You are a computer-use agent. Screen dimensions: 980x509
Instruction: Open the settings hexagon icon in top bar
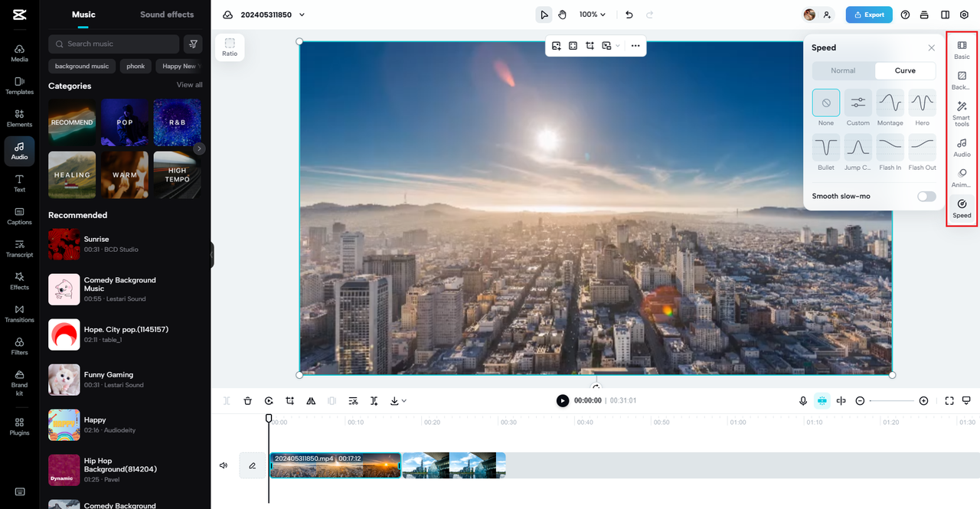click(964, 15)
